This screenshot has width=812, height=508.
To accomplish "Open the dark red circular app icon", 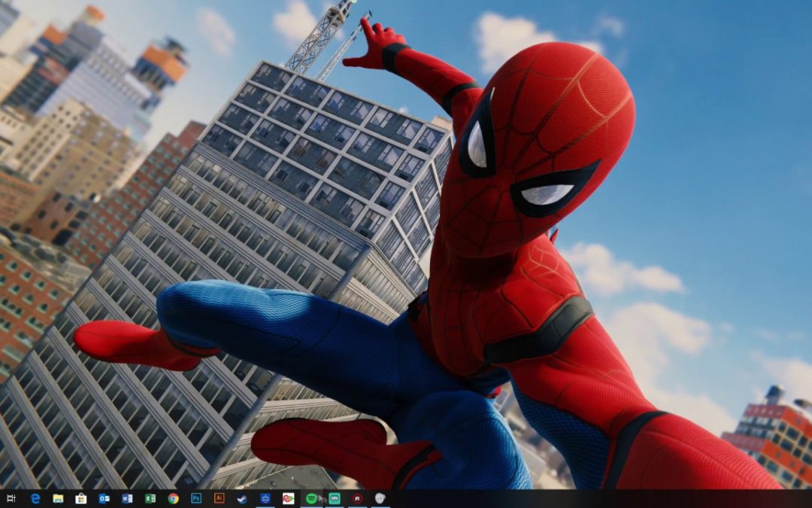I will (357, 499).
